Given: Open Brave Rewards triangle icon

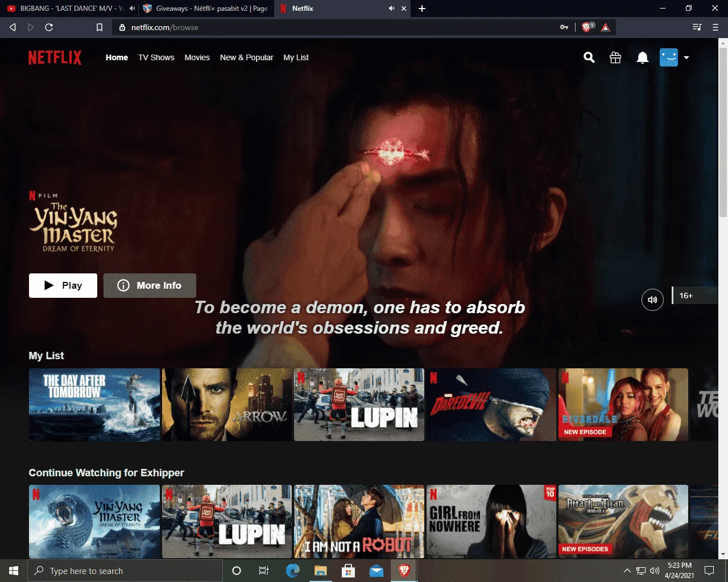Looking at the screenshot, I should coord(606,27).
